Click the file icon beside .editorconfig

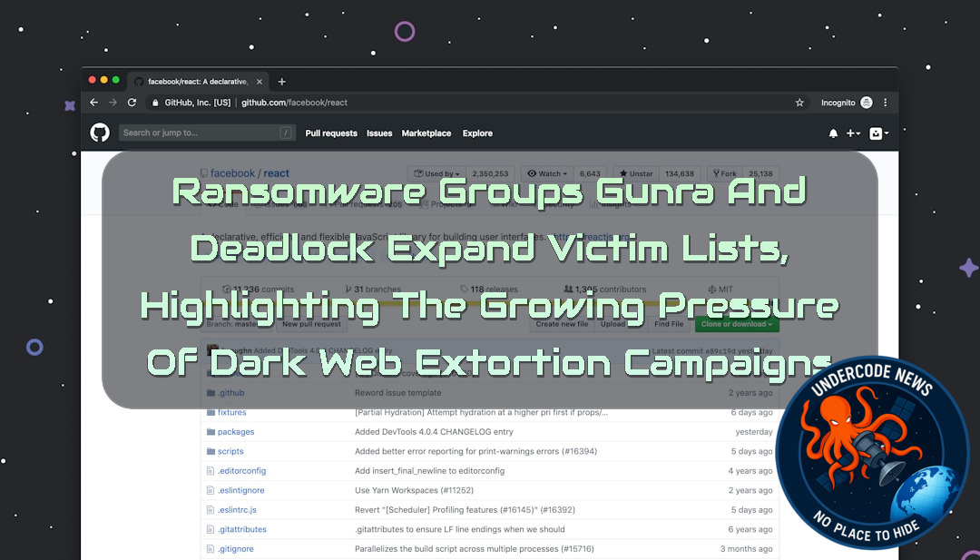(211, 471)
